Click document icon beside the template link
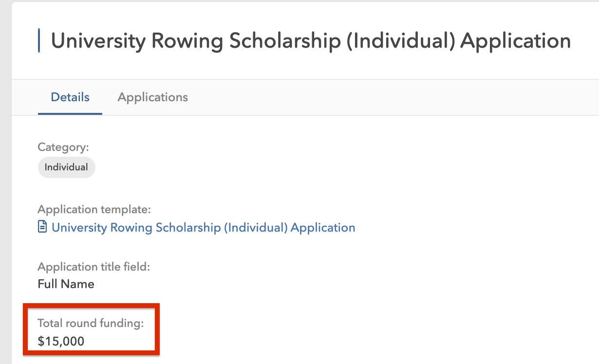 coord(43,227)
